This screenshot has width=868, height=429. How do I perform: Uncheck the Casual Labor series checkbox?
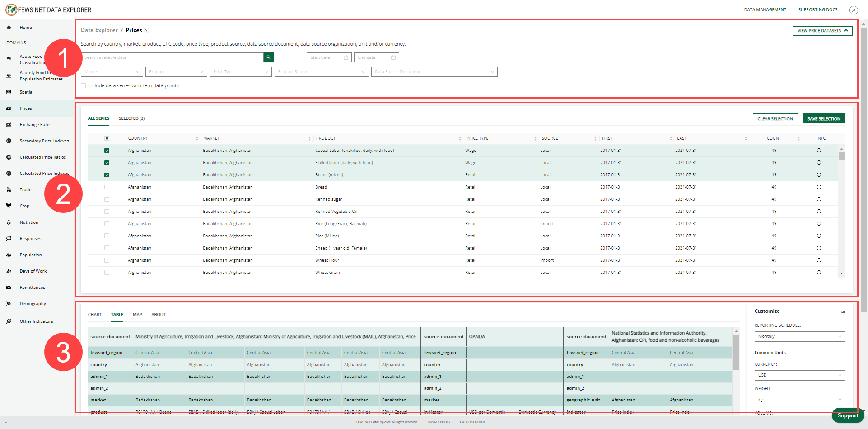click(x=107, y=150)
